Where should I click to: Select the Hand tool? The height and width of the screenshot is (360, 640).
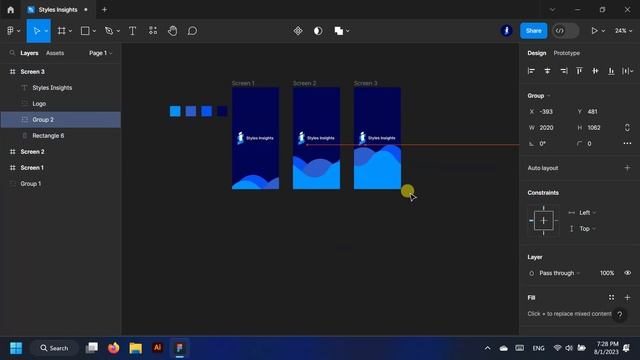173,31
